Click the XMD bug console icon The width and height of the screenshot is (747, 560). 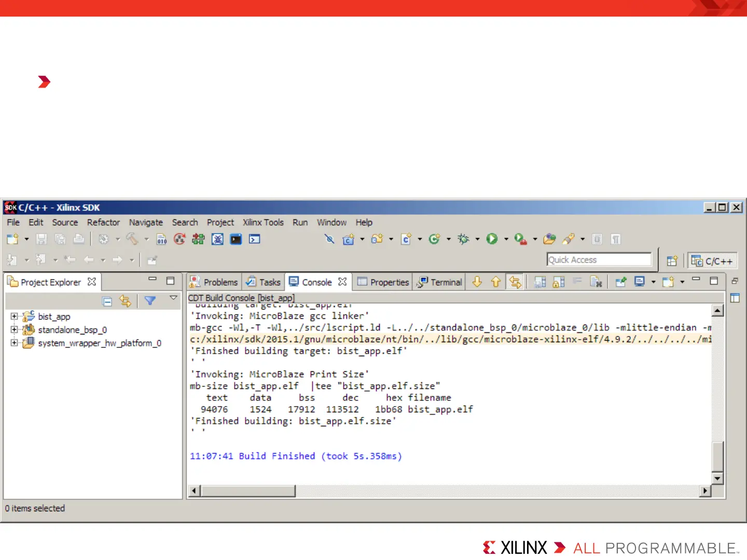(x=217, y=239)
